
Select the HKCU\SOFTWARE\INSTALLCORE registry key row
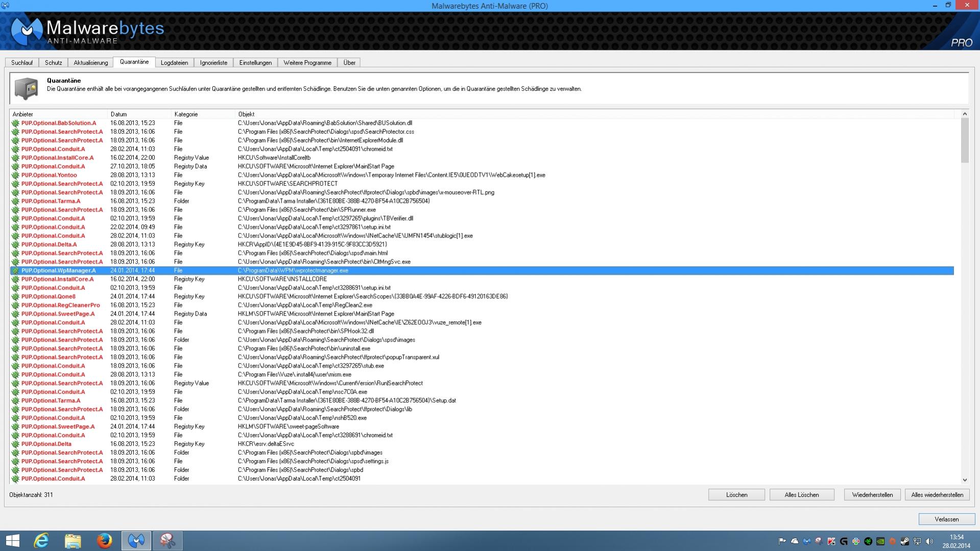click(x=482, y=279)
